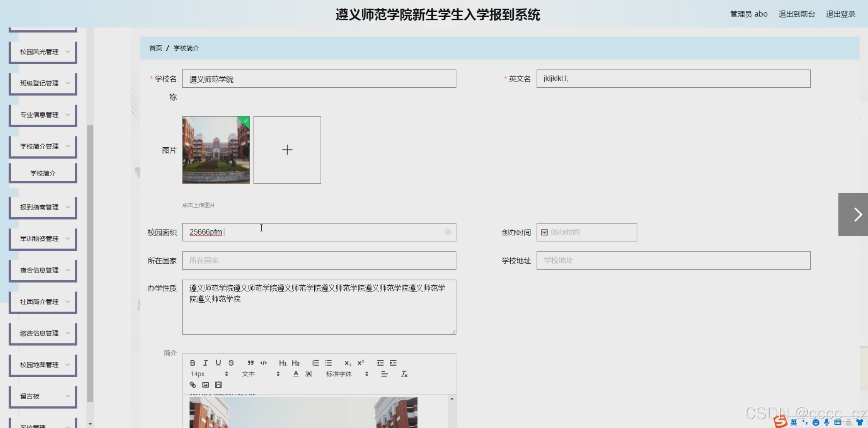Insert a code block via toolbar

point(264,363)
